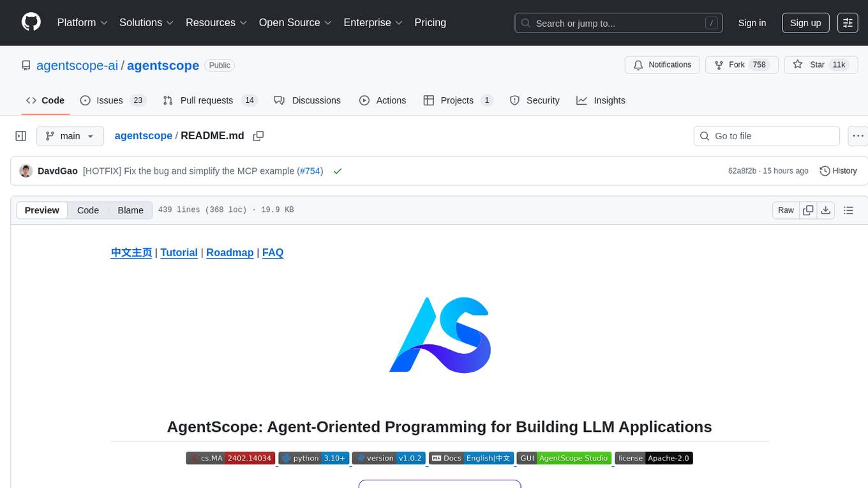Switch to the Pull requests tab
868x488 pixels.
tap(209, 100)
